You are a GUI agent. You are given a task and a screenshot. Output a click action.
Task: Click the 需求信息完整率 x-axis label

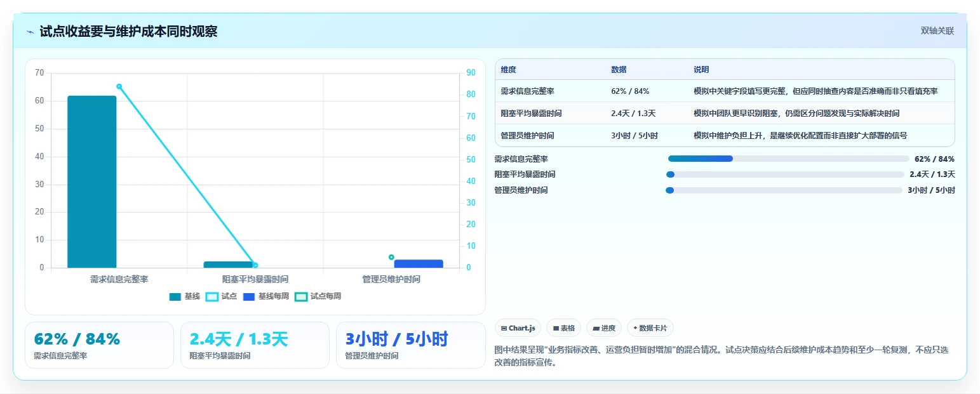(x=119, y=279)
